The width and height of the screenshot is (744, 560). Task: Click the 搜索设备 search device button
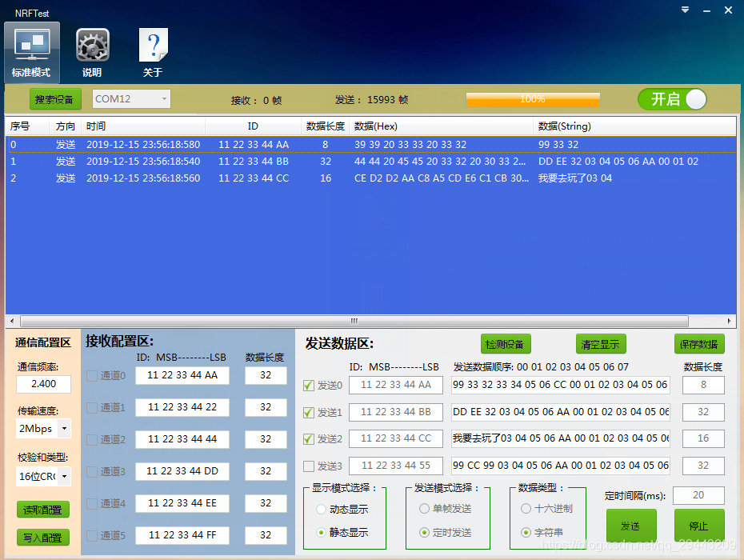54,99
